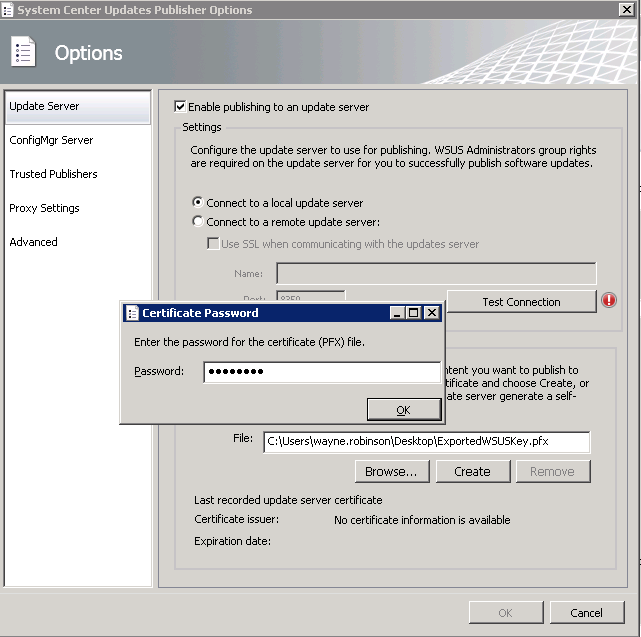
Task: Confirm password with dialog OK button
Action: tap(404, 410)
